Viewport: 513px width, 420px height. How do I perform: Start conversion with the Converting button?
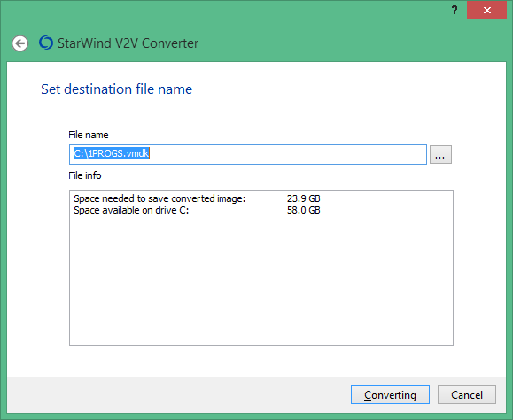point(390,395)
